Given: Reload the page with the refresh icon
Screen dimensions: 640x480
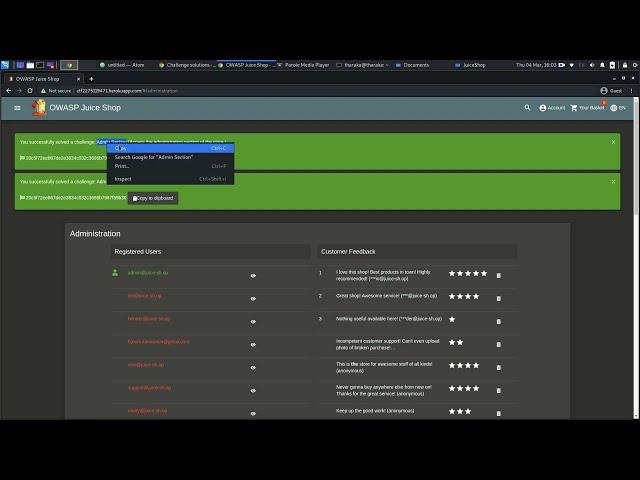Looking at the screenshot, I should pos(30,91).
